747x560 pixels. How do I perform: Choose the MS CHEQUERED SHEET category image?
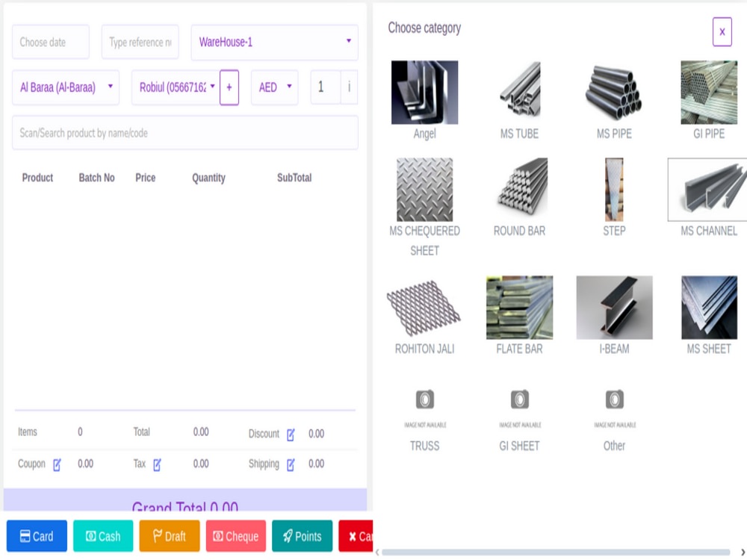point(424,190)
